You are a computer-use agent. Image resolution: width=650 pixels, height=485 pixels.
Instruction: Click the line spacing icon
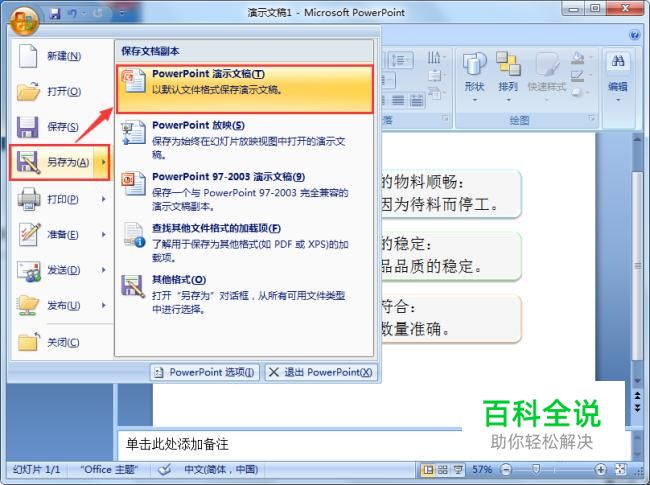399,60
